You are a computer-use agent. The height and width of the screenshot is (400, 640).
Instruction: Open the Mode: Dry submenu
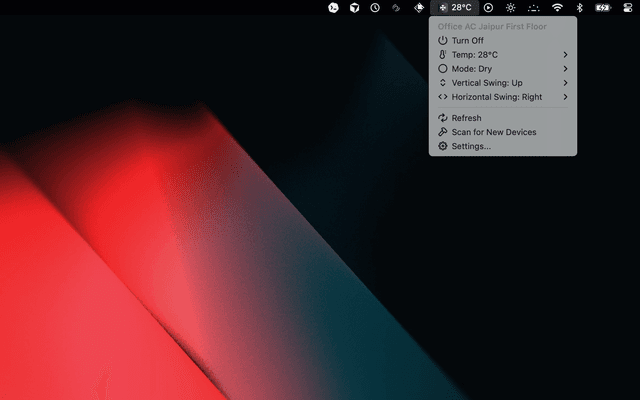[503, 69]
